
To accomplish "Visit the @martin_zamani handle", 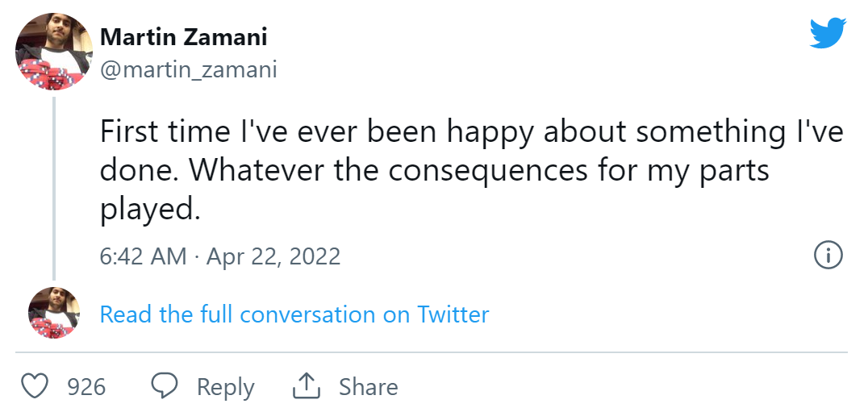I will click(188, 70).
